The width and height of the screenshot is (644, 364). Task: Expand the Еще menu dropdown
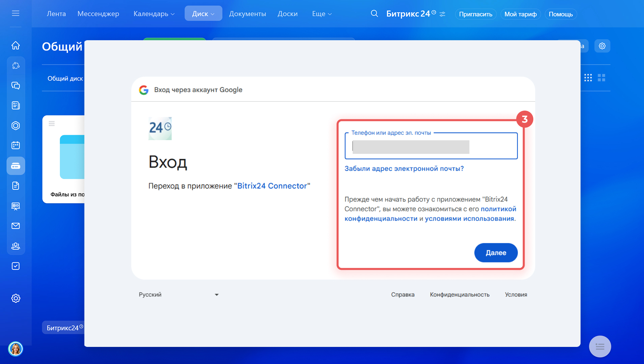tap(322, 14)
